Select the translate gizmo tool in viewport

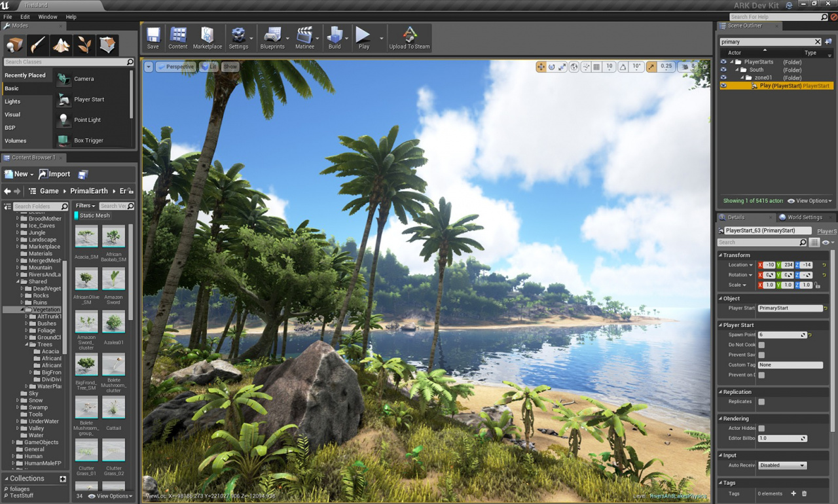click(x=541, y=67)
